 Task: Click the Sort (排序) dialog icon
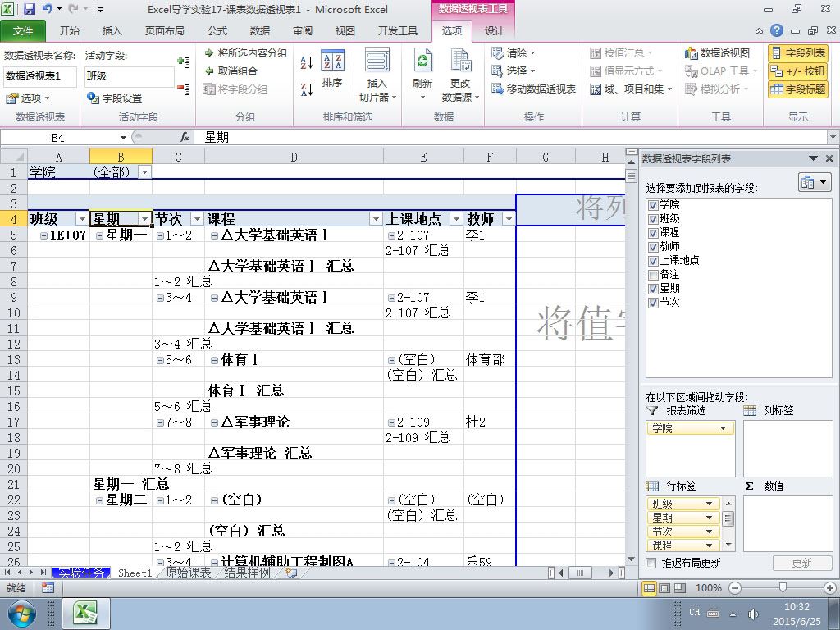[x=333, y=61]
